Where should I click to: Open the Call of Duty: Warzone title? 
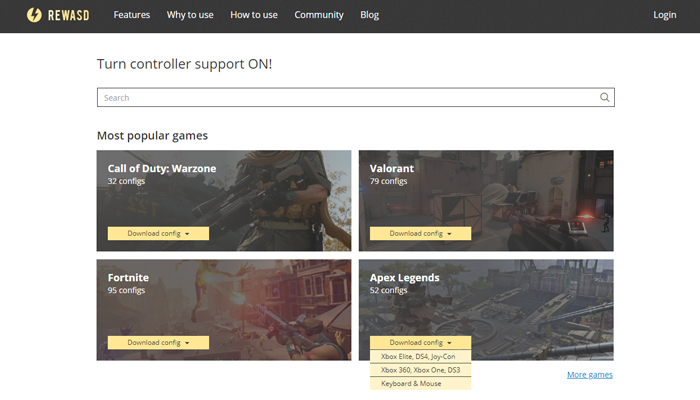[x=162, y=168]
